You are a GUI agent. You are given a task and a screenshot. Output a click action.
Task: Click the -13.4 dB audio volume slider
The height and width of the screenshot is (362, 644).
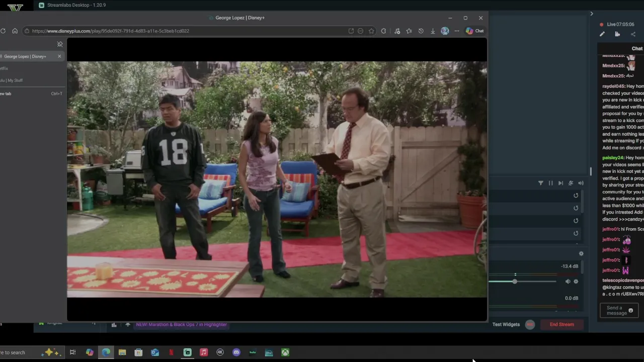523,282
